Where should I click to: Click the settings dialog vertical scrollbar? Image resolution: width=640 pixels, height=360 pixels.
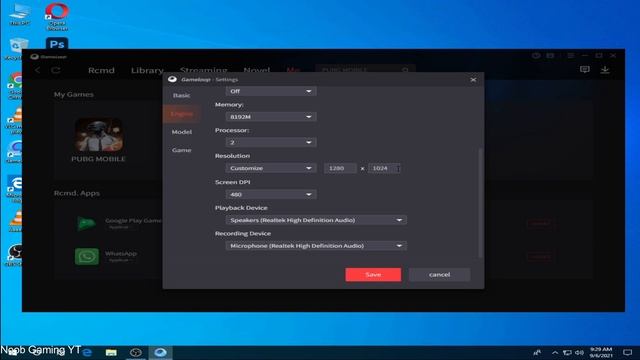[x=480, y=203]
